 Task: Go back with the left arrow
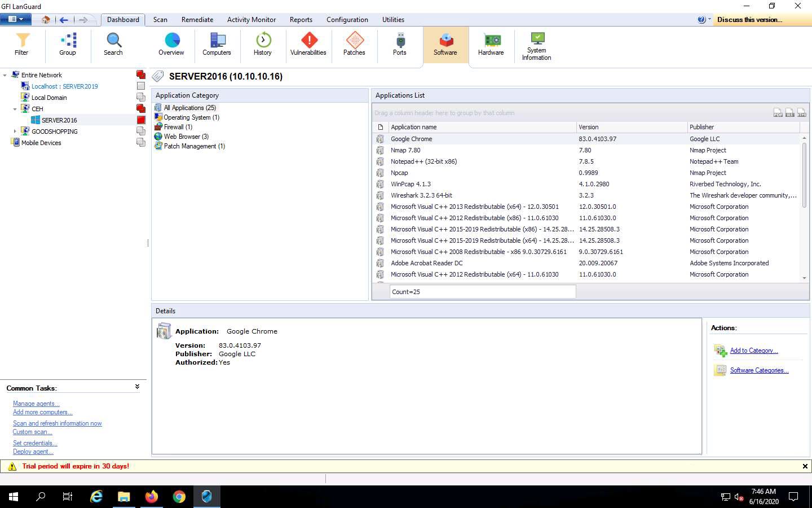[64, 20]
